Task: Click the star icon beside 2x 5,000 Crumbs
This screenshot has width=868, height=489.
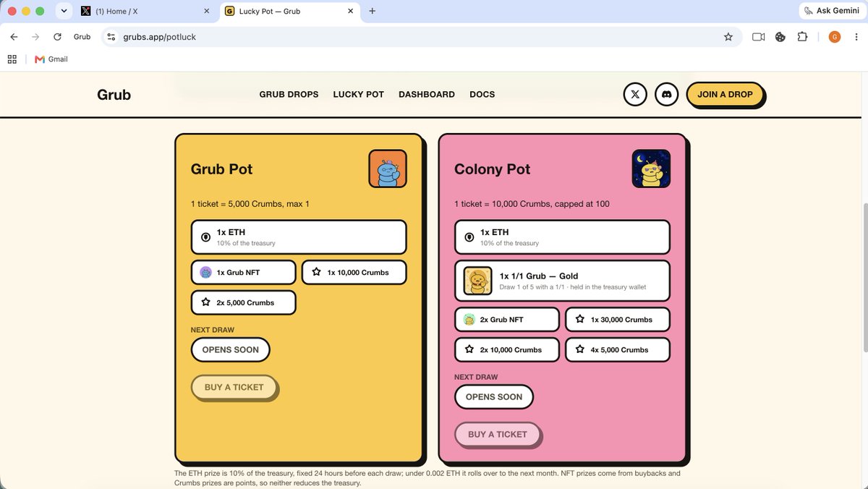Action: (205, 302)
